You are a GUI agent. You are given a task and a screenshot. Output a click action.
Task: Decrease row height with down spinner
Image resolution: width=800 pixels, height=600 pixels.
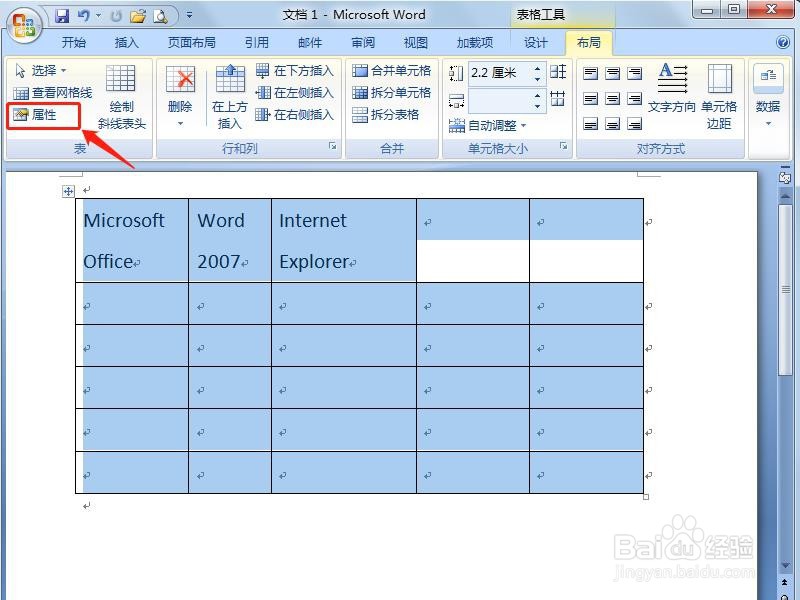click(537, 79)
